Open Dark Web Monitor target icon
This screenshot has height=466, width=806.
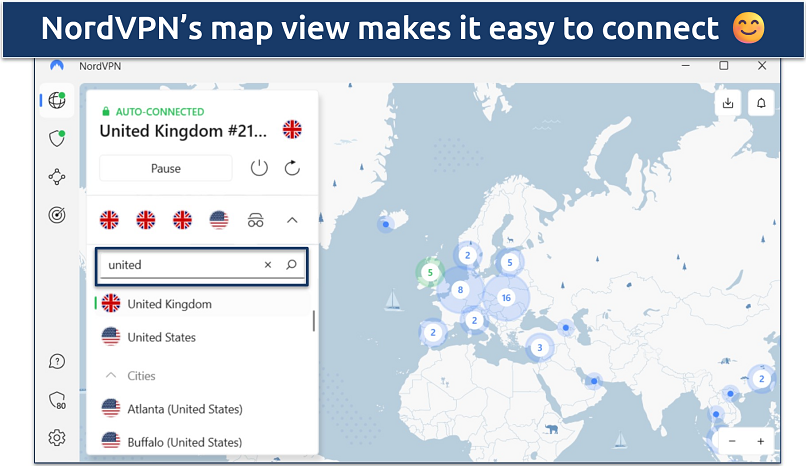click(x=57, y=215)
